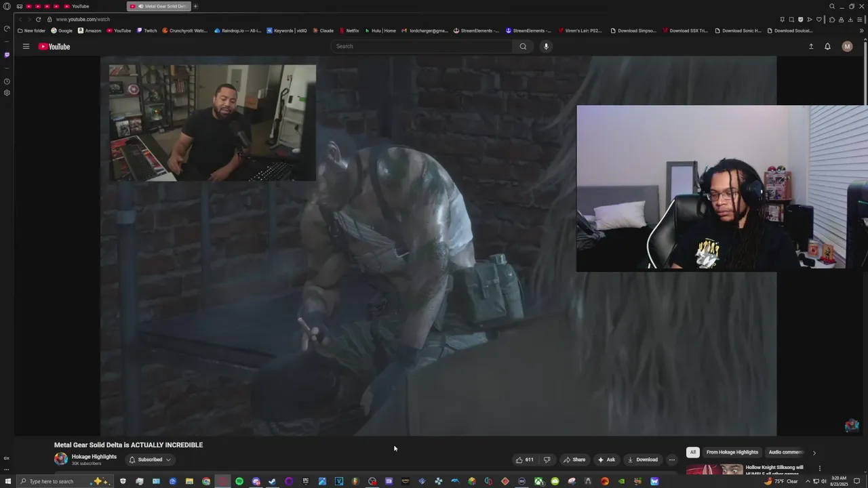
Task: Select the From Hokage Highlights chip
Action: [732, 452]
